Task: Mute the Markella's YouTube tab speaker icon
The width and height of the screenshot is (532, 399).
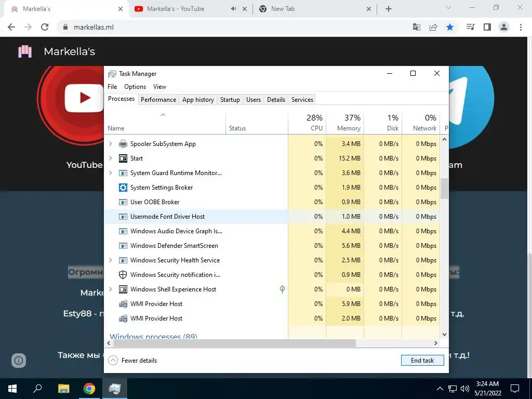Action: 233,9
